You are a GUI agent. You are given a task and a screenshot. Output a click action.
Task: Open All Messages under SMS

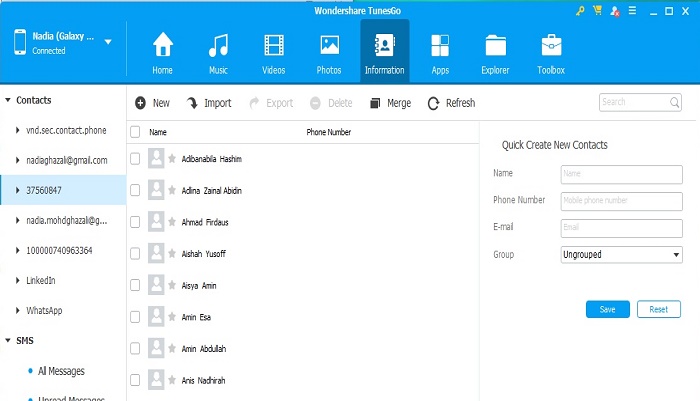61,371
